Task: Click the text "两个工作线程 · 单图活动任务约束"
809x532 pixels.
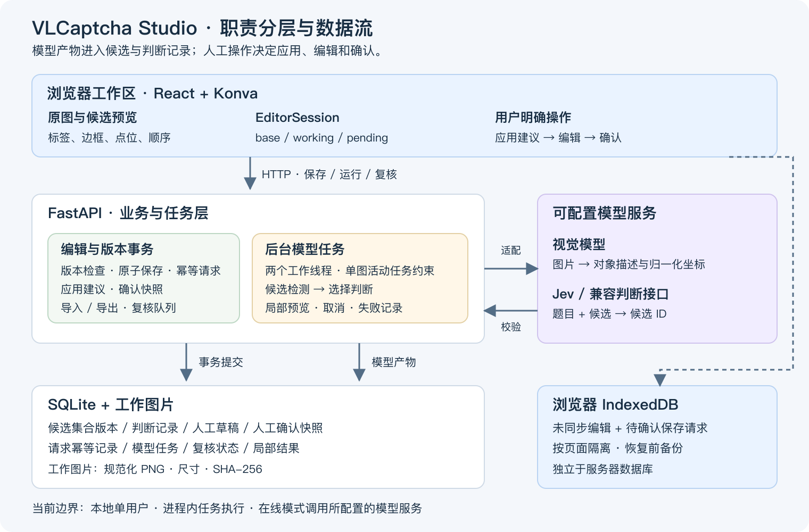Action: 350,271
